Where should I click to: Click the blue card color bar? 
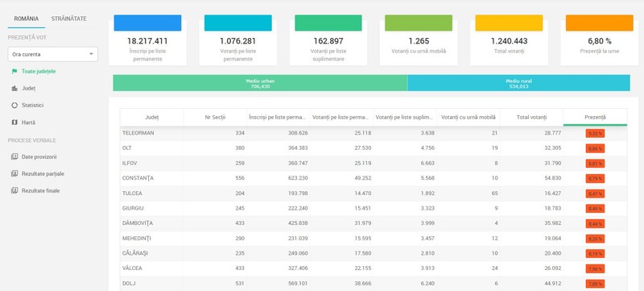point(147,23)
